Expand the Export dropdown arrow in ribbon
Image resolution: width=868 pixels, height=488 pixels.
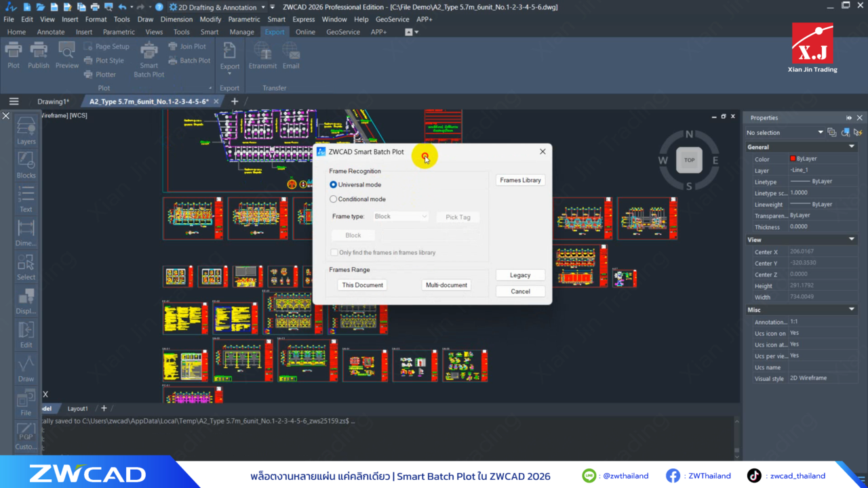(230, 74)
